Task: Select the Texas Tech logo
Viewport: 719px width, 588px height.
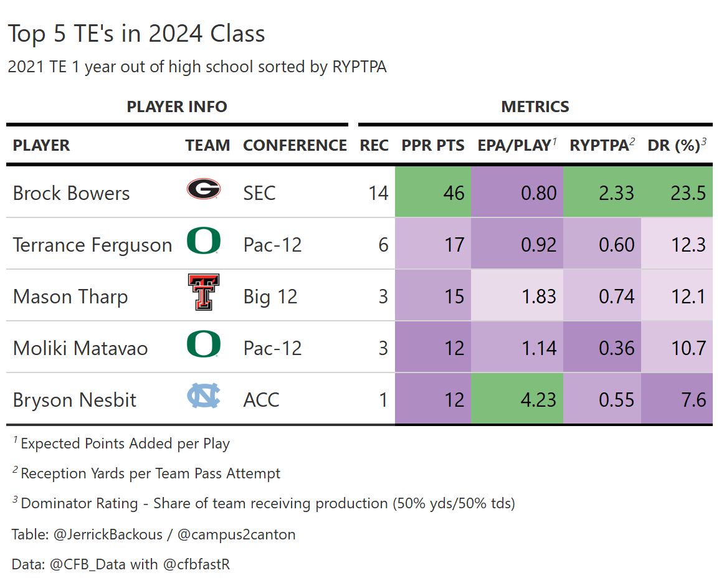Action: (203, 292)
